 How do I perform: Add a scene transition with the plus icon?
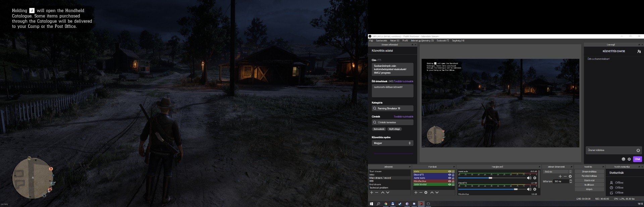560,176
